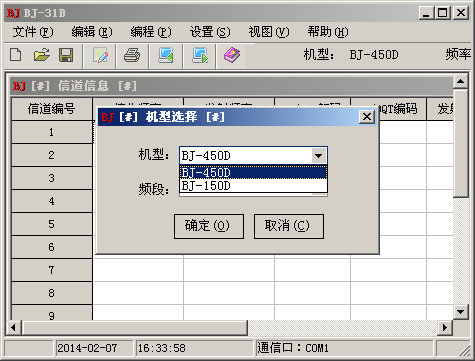Image resolution: width=475 pixels, height=361 pixels.
Task: Select channel row header 4
Action: click(x=52, y=201)
